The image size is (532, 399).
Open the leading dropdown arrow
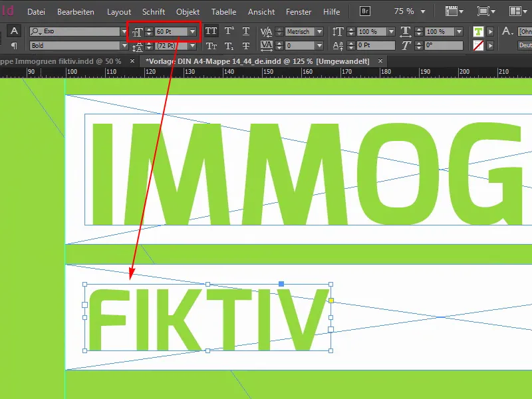coord(192,45)
